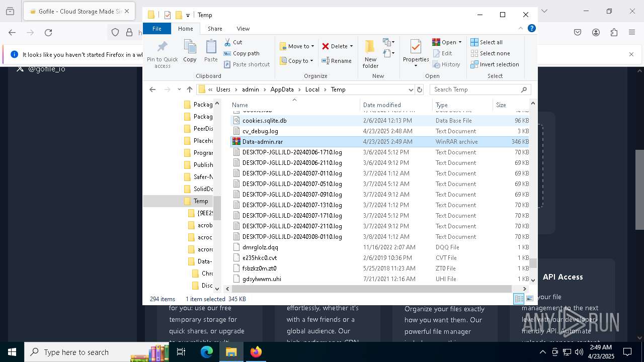644x362 pixels.
Task: Click Select none
Action: tap(490, 53)
